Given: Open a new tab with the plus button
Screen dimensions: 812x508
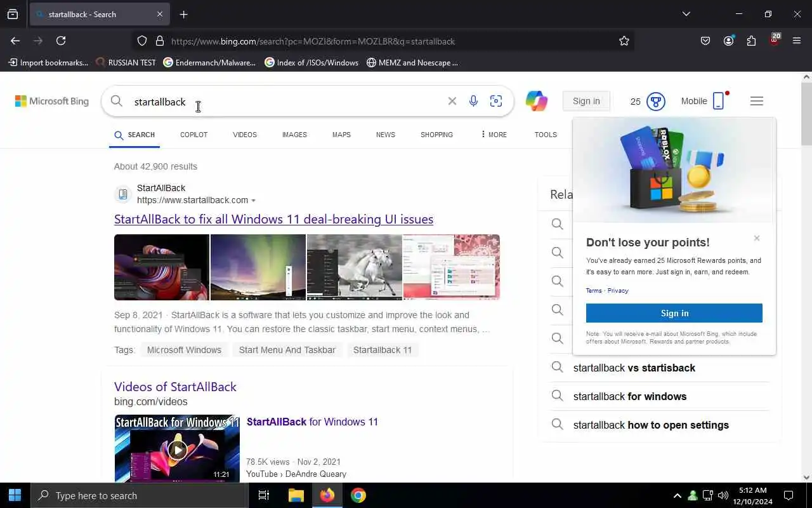Looking at the screenshot, I should click(183, 14).
